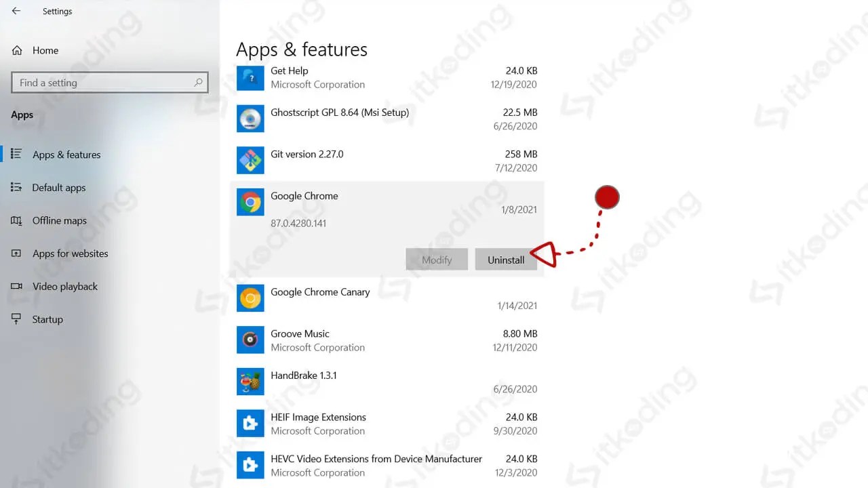Click the Home sidebar icon
Screen dimensions: 868x488
[x=16, y=49]
